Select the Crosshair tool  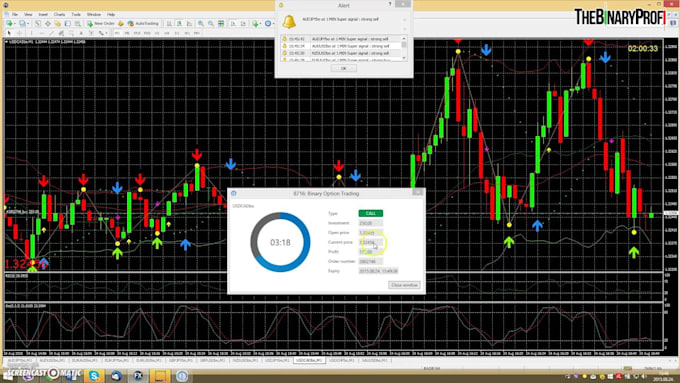tap(20, 33)
